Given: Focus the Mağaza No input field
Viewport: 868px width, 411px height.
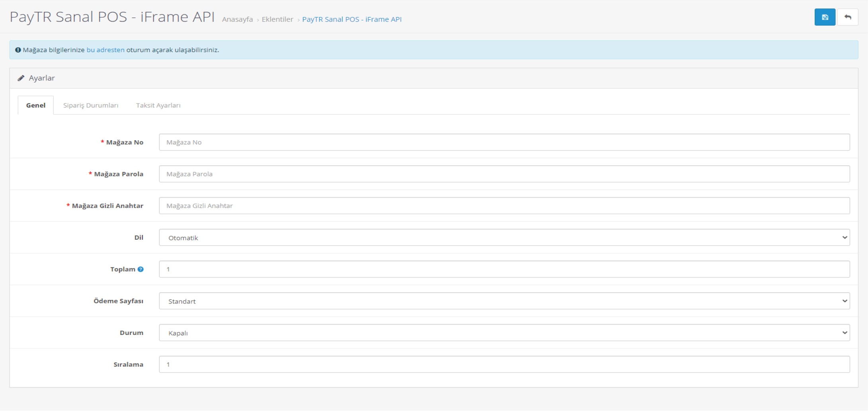Looking at the screenshot, I should (504, 142).
